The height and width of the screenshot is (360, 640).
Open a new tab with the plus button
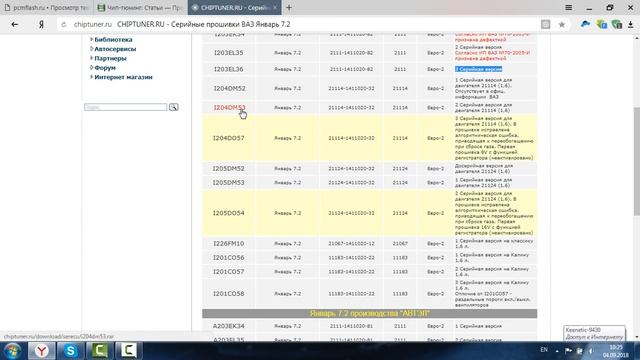[x=289, y=7]
